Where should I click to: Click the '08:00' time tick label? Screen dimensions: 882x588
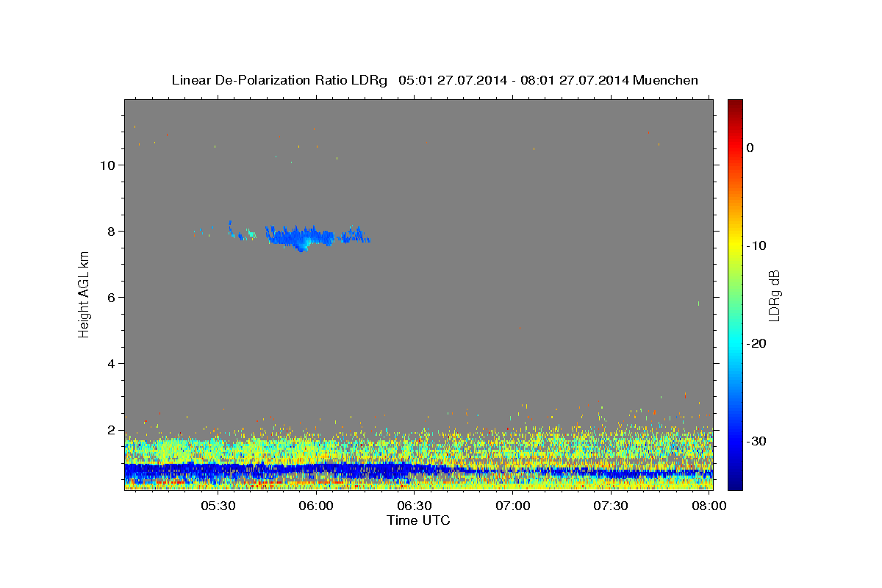tap(709, 506)
